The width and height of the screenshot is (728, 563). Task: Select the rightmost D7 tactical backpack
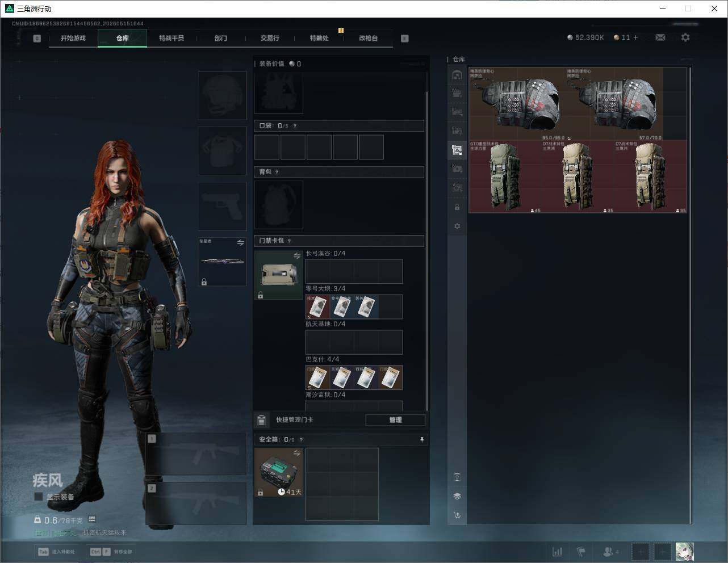click(x=651, y=177)
